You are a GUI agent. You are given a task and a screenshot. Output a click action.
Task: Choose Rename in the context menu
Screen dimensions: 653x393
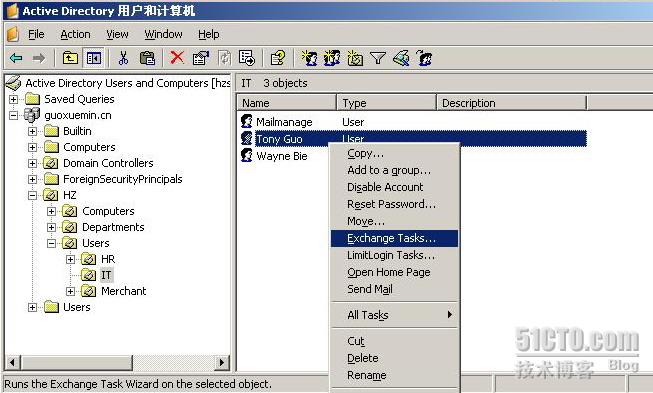coord(394,375)
